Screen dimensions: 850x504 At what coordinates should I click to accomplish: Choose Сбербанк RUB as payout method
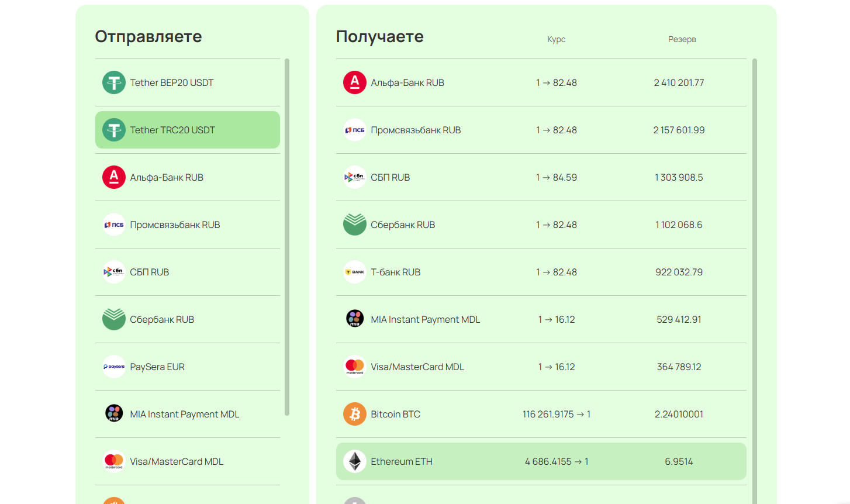tap(541, 225)
